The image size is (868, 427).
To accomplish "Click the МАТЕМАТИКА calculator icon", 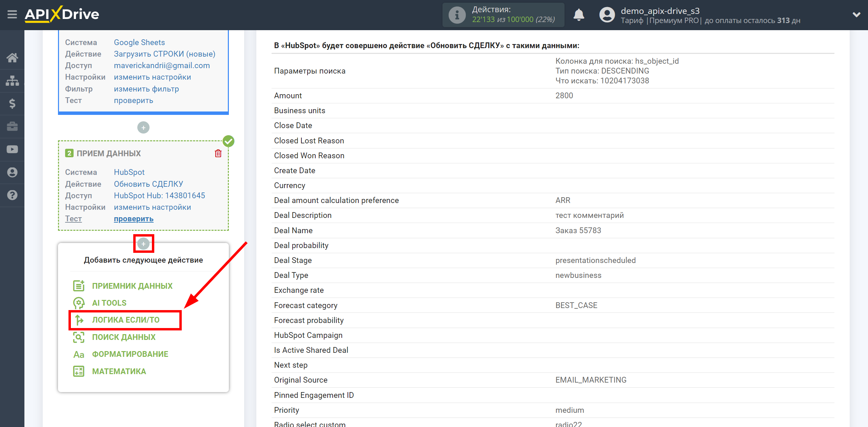I will pyautogui.click(x=79, y=371).
